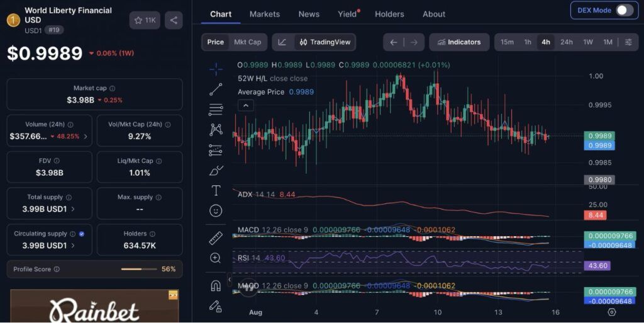
Task: Toggle DEX Mode switch
Action: coord(625,10)
